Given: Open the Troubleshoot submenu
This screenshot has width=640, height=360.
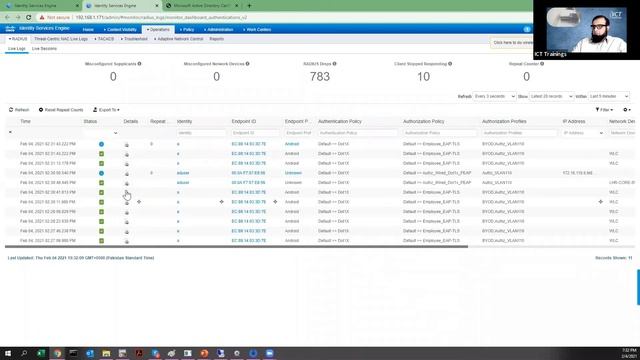Looking at the screenshot, I should tap(134, 39).
